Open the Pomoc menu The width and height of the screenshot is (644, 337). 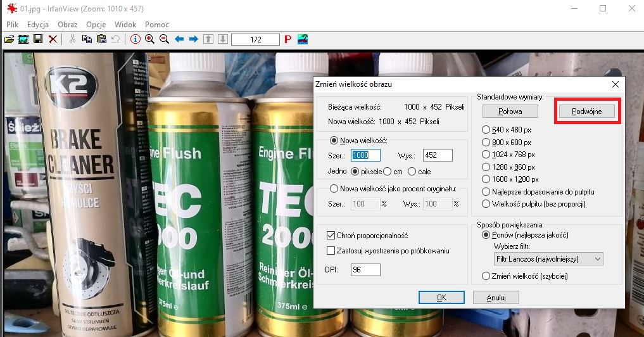tap(157, 25)
